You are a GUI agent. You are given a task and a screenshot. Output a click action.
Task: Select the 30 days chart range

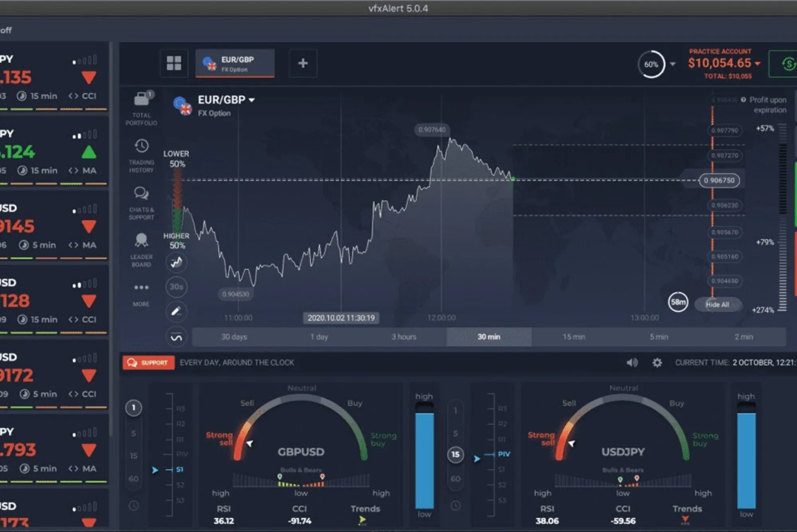pos(234,337)
